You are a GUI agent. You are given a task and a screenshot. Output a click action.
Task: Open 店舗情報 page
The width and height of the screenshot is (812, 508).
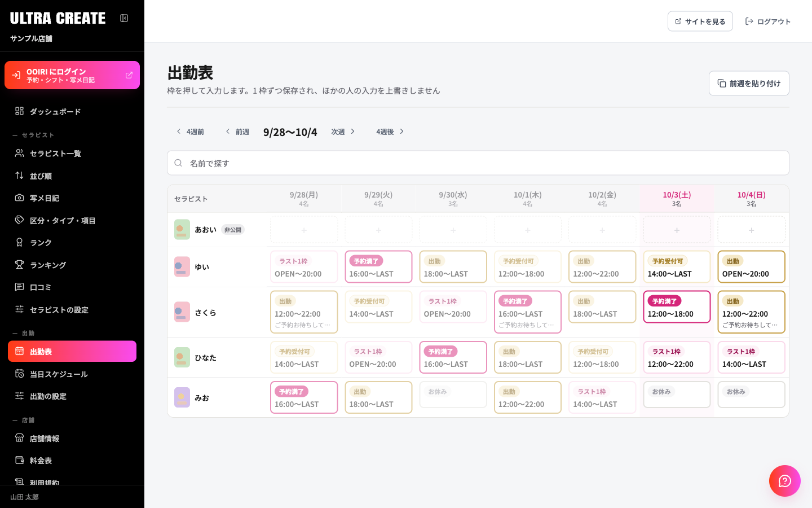72,439
